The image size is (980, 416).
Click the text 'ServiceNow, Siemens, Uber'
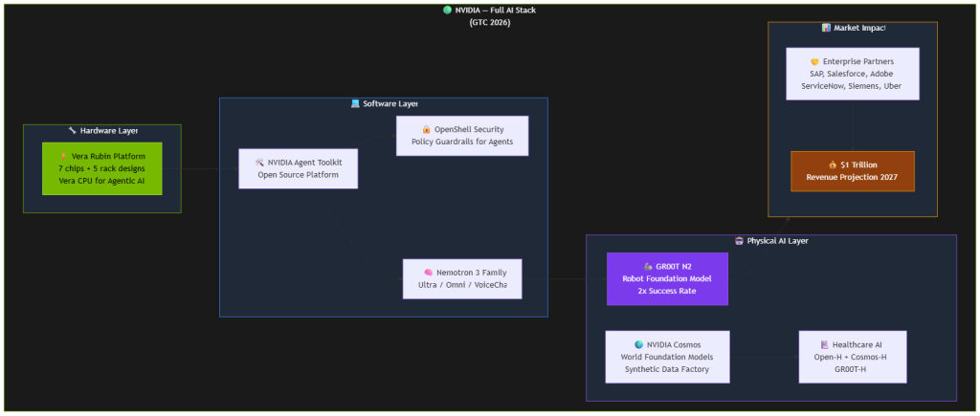pyautogui.click(x=853, y=85)
